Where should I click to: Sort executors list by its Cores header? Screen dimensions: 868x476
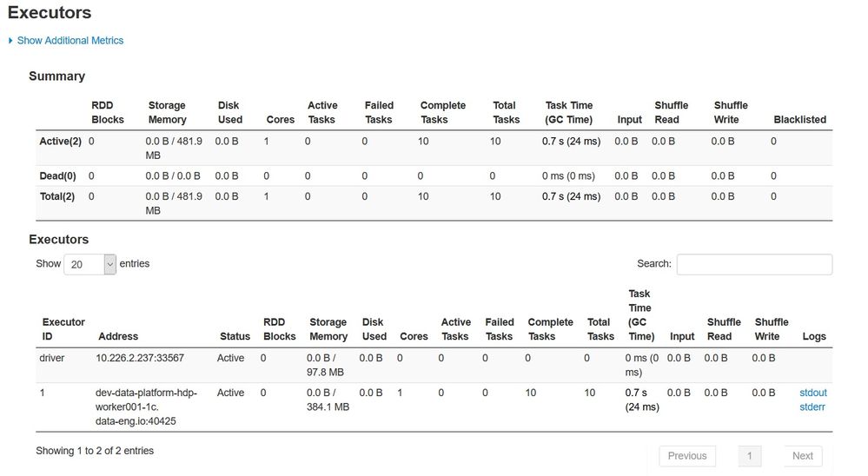click(414, 336)
